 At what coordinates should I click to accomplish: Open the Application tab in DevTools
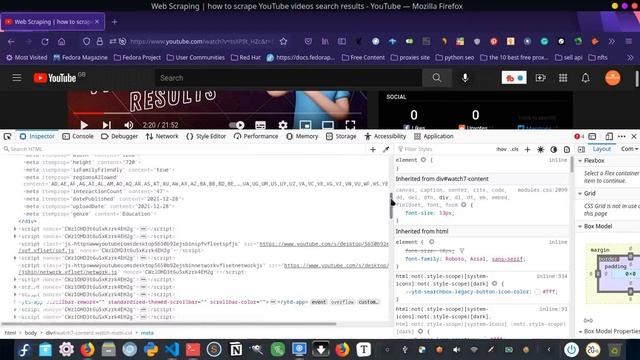[x=434, y=136]
